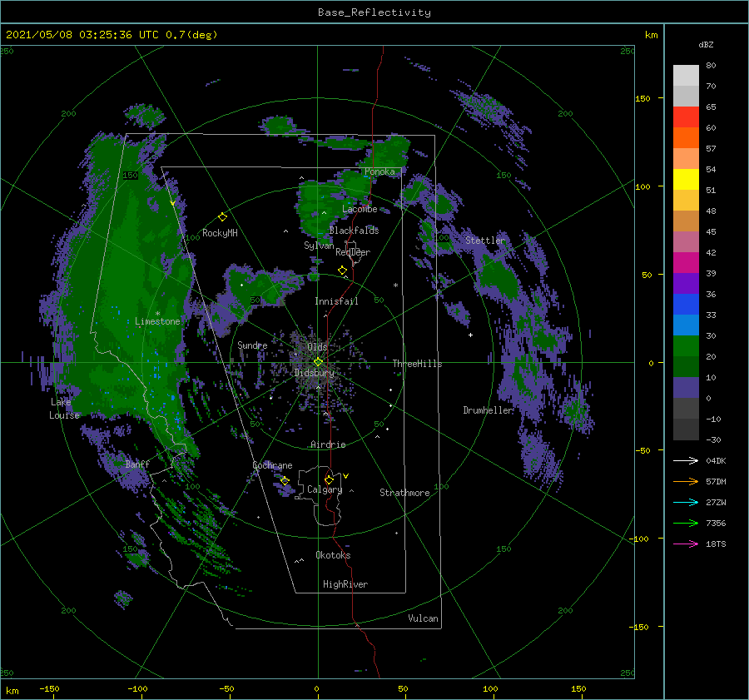Click the Calgary city label
Image resolution: width=749 pixels, height=700 pixels.
[x=325, y=489]
